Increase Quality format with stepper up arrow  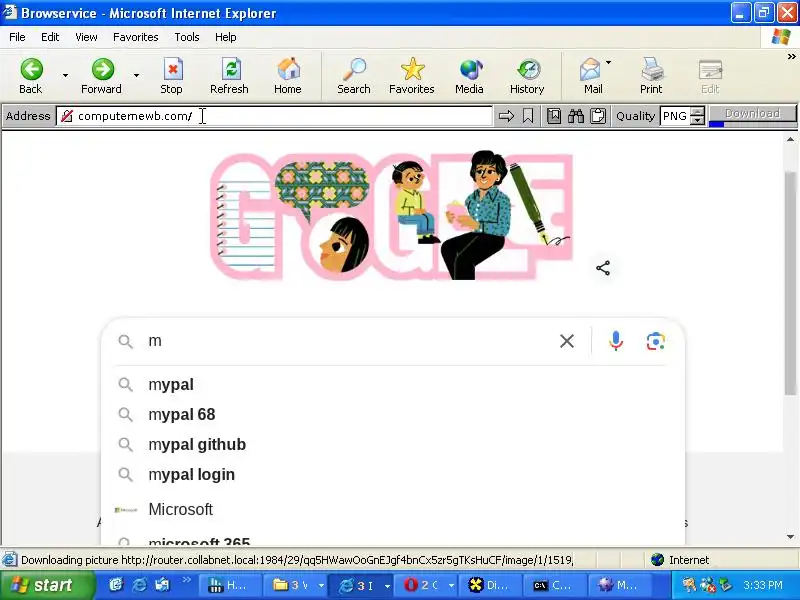pyautogui.click(x=697, y=111)
